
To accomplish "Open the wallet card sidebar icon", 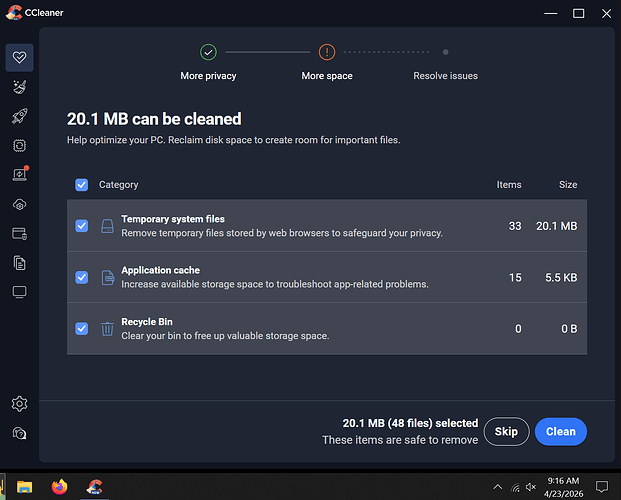I will coord(19,233).
